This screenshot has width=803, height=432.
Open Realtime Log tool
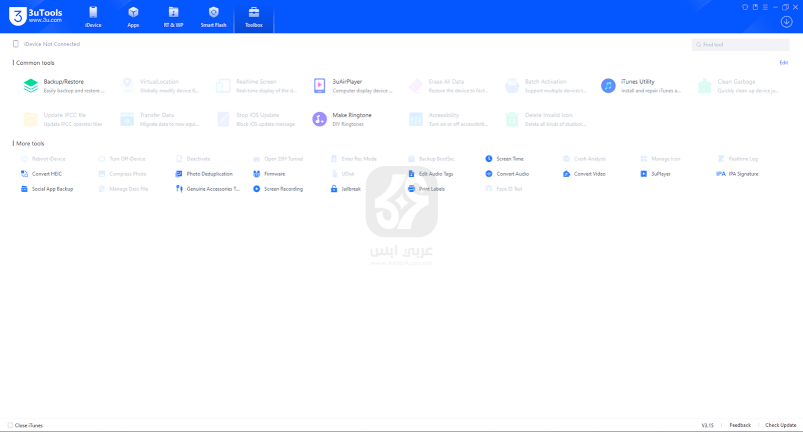tap(737, 159)
